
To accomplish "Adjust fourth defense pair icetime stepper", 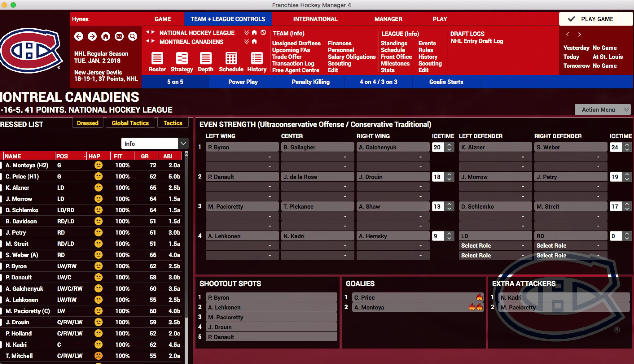I will (x=627, y=236).
